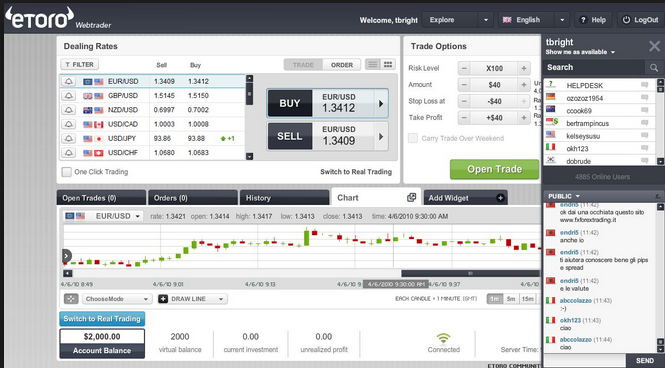The image size is (665, 368).
Task: Switch dealing rates to list view icon
Action: 373,64
